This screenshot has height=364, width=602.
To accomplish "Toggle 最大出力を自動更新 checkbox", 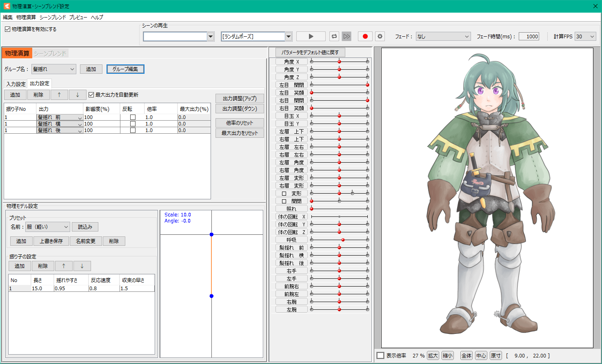I will 91,95.
